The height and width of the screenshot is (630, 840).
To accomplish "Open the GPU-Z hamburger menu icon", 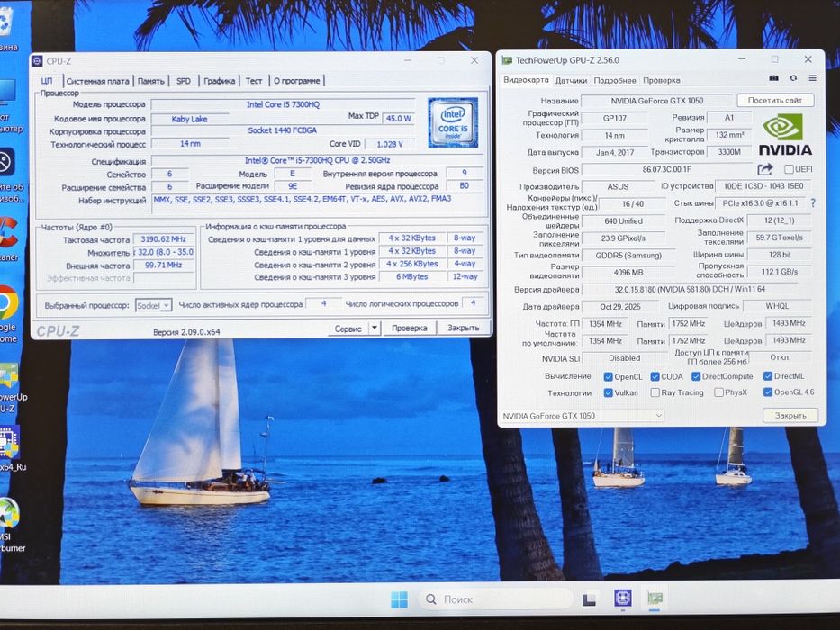I will coord(813,78).
